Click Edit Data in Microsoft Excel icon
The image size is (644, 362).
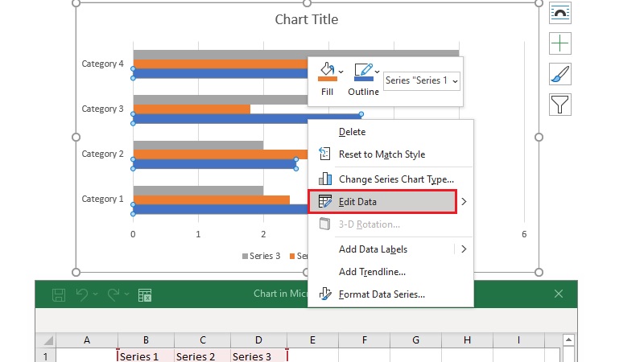(x=145, y=295)
